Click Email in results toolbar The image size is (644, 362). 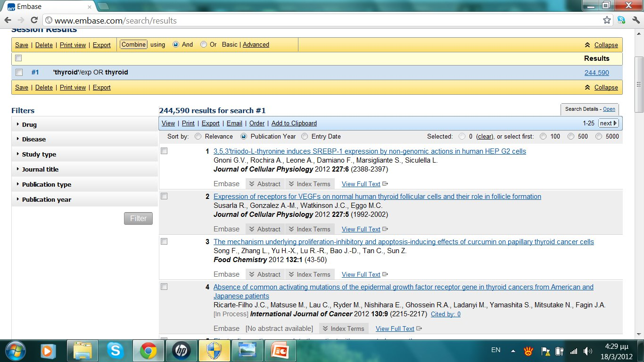click(234, 123)
